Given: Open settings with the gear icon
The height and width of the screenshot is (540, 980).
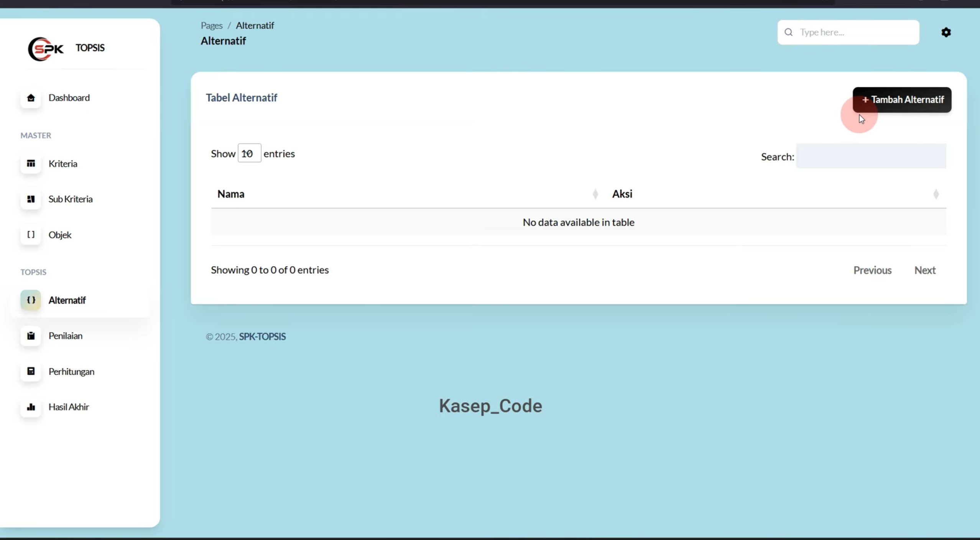Looking at the screenshot, I should (946, 32).
